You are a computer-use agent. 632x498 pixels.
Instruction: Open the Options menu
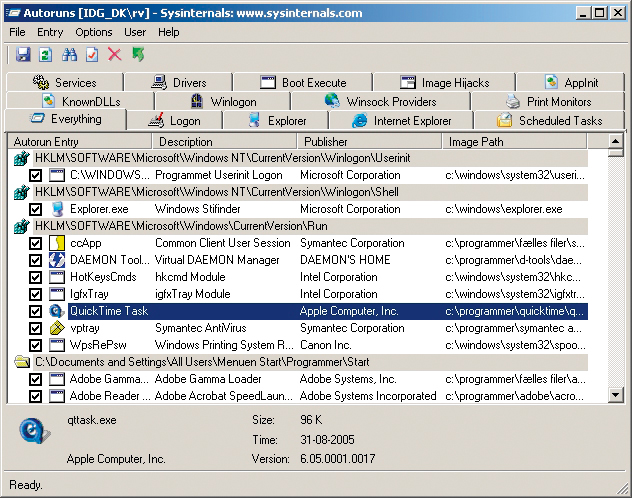tap(94, 32)
